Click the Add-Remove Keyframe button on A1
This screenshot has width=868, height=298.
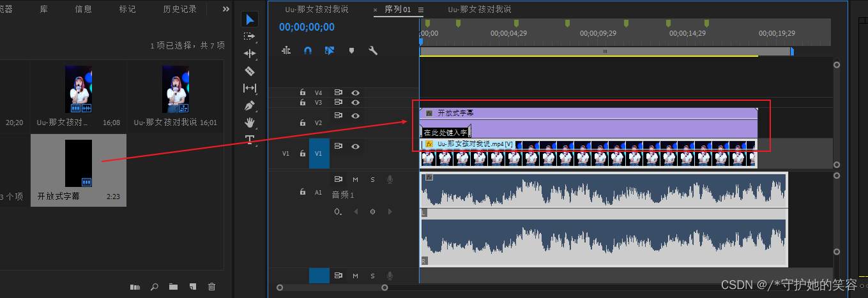[372, 211]
